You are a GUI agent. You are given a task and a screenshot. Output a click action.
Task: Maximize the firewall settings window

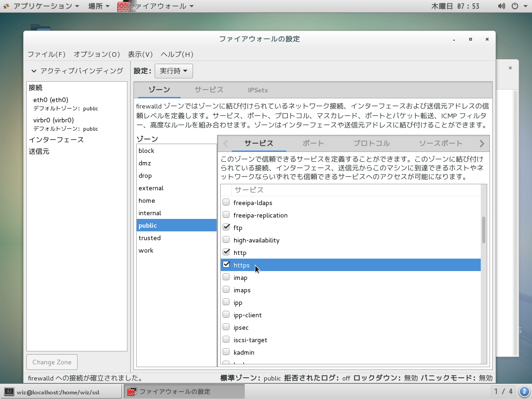coord(470,39)
